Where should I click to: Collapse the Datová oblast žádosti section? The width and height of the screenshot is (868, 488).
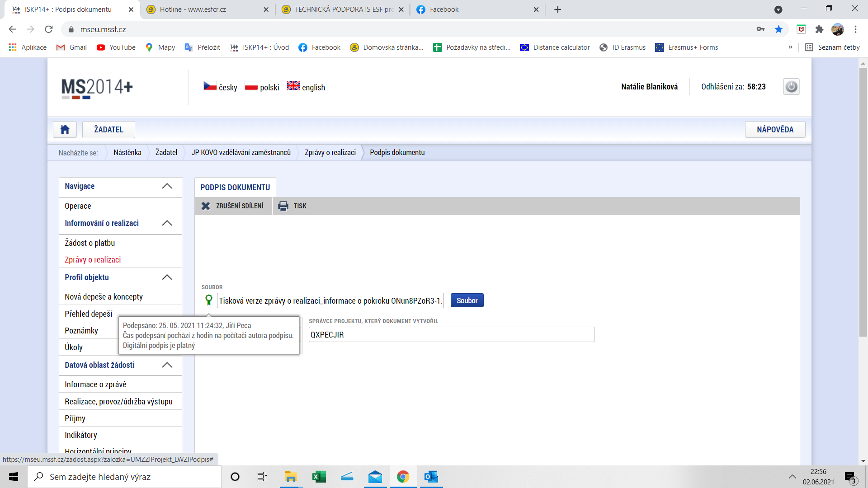click(x=167, y=365)
